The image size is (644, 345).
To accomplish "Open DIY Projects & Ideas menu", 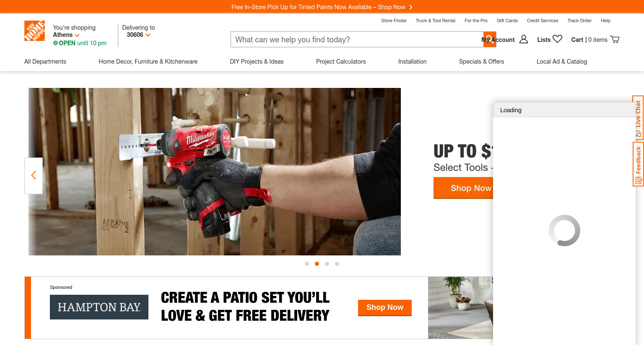I will pyautogui.click(x=257, y=62).
